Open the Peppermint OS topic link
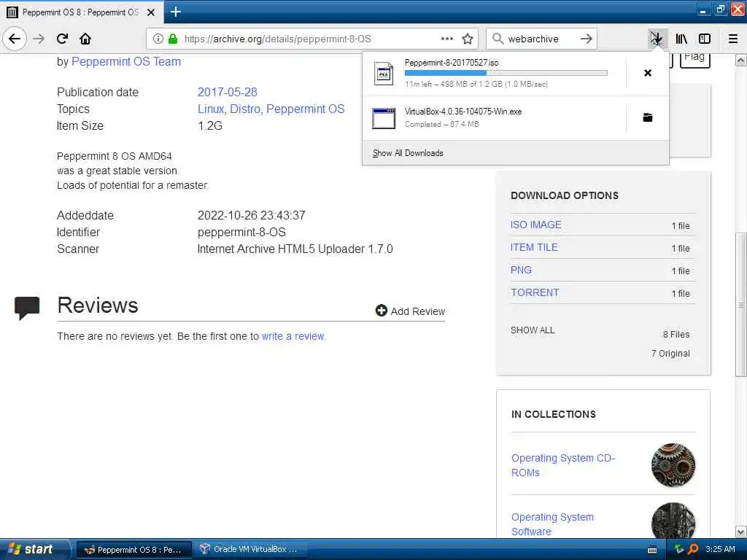The width and height of the screenshot is (747, 560). [306, 109]
